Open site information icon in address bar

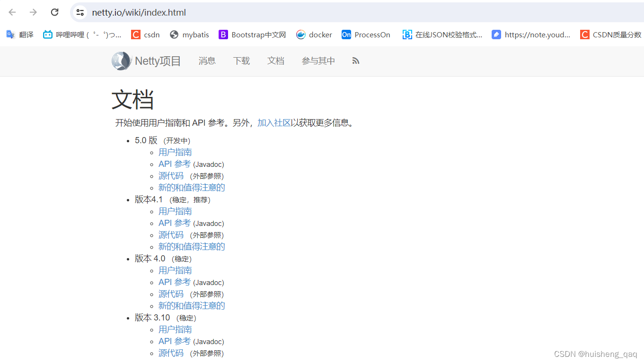tap(80, 12)
